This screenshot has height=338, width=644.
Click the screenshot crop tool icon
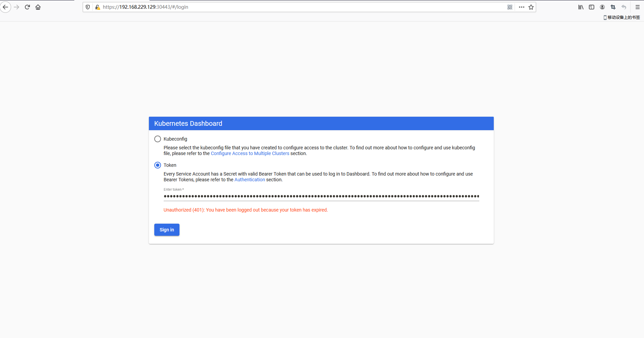pos(613,7)
